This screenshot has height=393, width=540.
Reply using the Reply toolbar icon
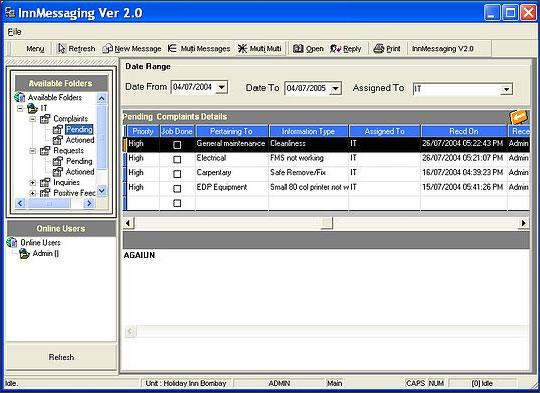335,49
